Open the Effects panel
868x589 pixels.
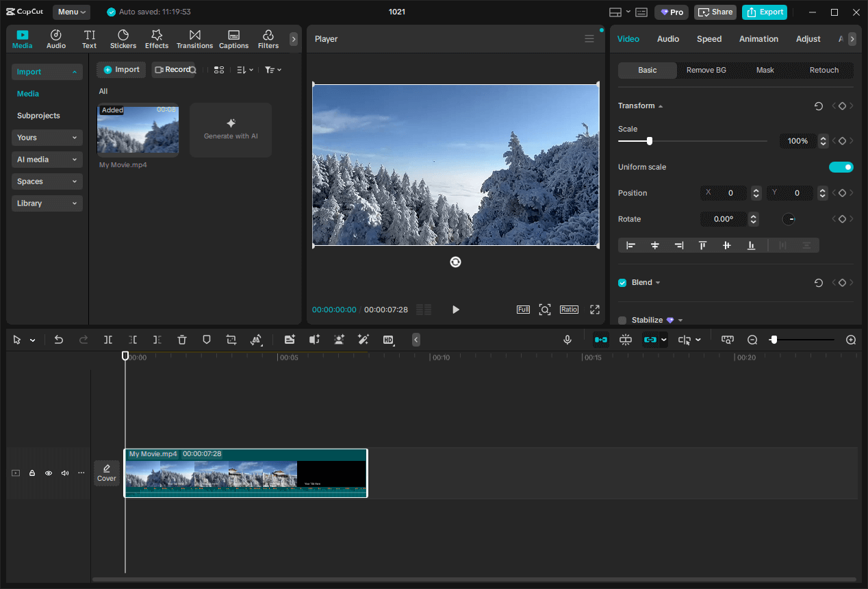coord(156,39)
